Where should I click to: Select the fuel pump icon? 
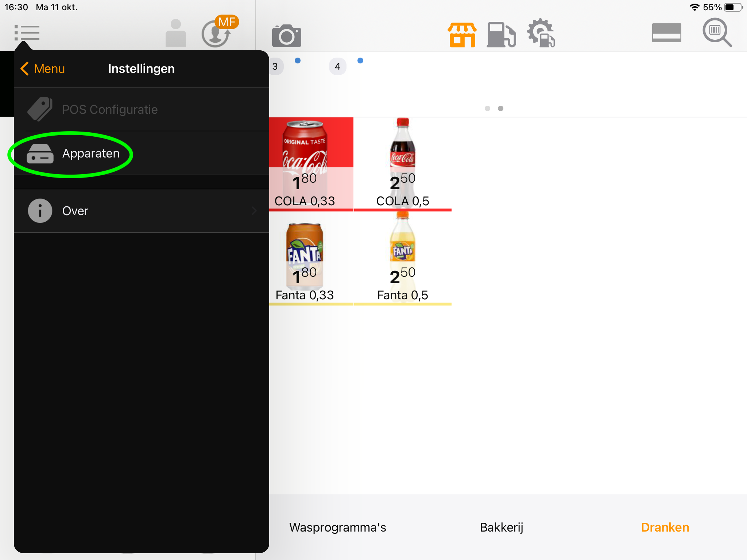tap(502, 35)
